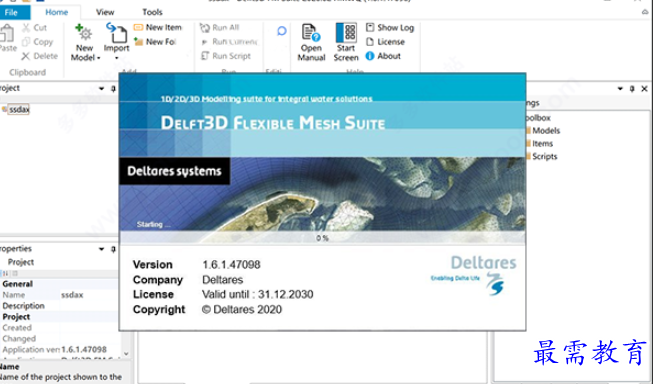
Task: Collapse the ribbon with top-right chevron
Action: pos(645,13)
